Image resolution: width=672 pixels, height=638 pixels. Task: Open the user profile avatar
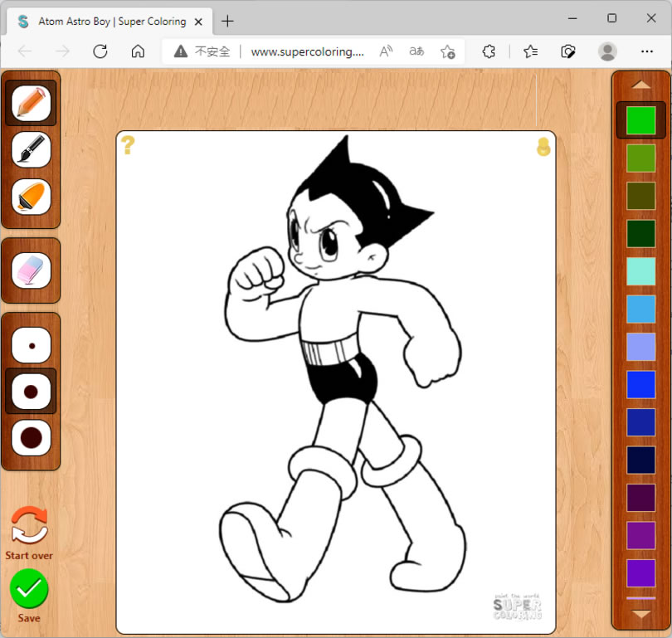[607, 51]
